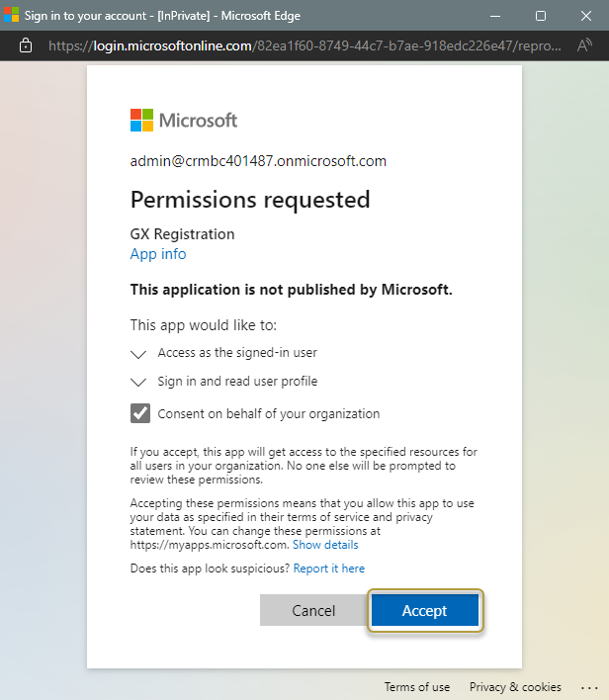The height and width of the screenshot is (700, 609).
Task: Click the 'Report it here' link
Action: pyautogui.click(x=328, y=569)
